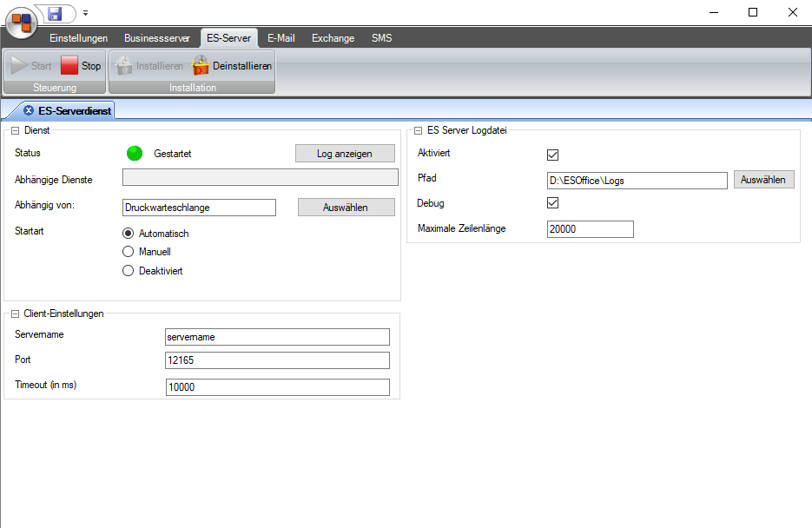The width and height of the screenshot is (812, 528).
Task: Choose the Deaktiviert radio option
Action: pyautogui.click(x=129, y=271)
